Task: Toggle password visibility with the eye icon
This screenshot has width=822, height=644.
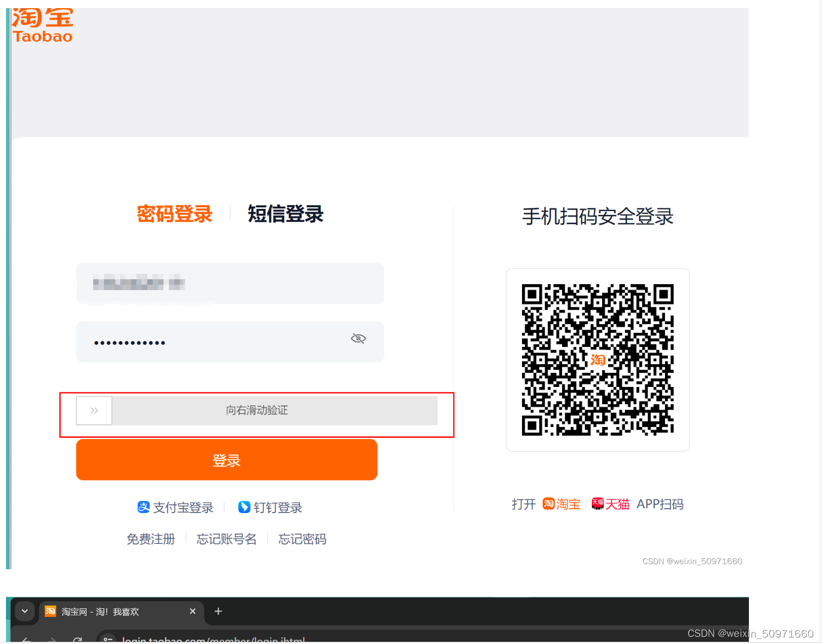Action: (x=358, y=338)
